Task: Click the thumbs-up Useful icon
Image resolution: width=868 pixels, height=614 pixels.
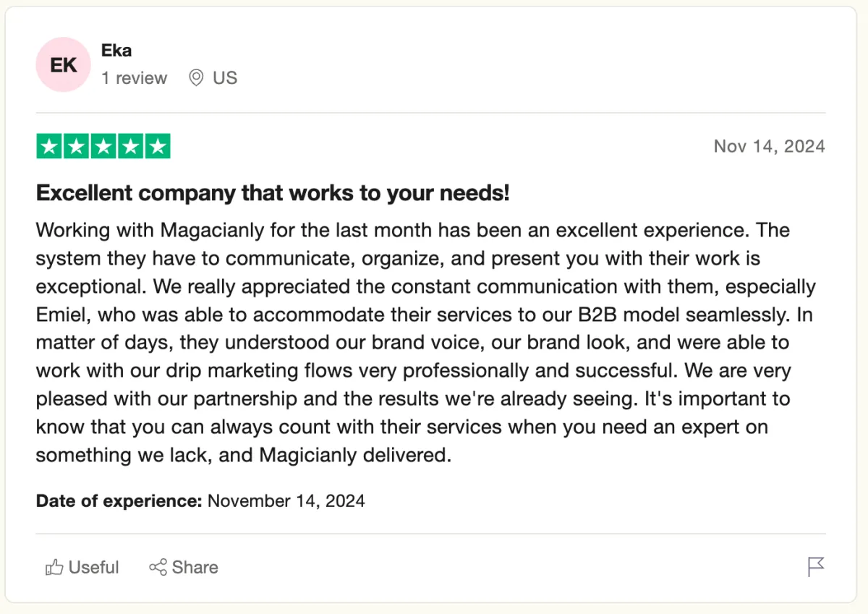Action: 54,568
